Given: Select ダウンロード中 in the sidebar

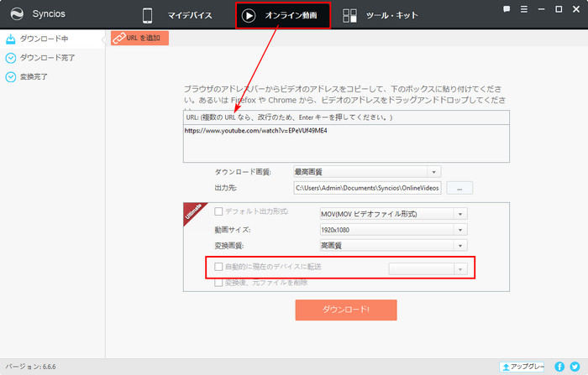Looking at the screenshot, I should point(52,39).
